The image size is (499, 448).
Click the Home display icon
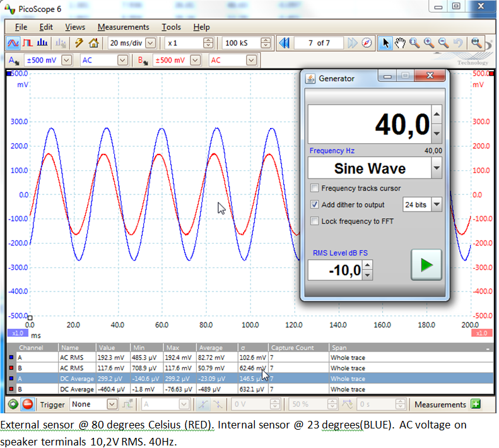pos(93,43)
